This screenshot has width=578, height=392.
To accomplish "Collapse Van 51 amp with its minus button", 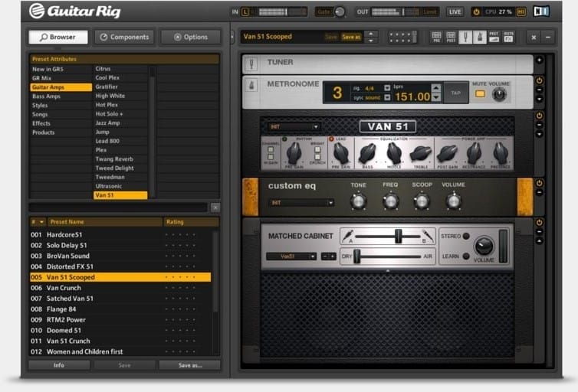I will 540,125.
